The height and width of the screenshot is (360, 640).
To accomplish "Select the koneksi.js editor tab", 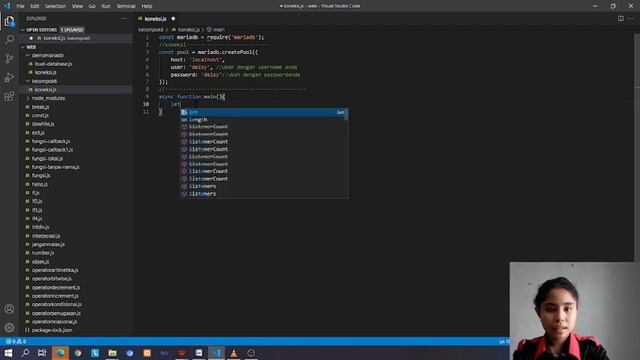I will 157,19.
